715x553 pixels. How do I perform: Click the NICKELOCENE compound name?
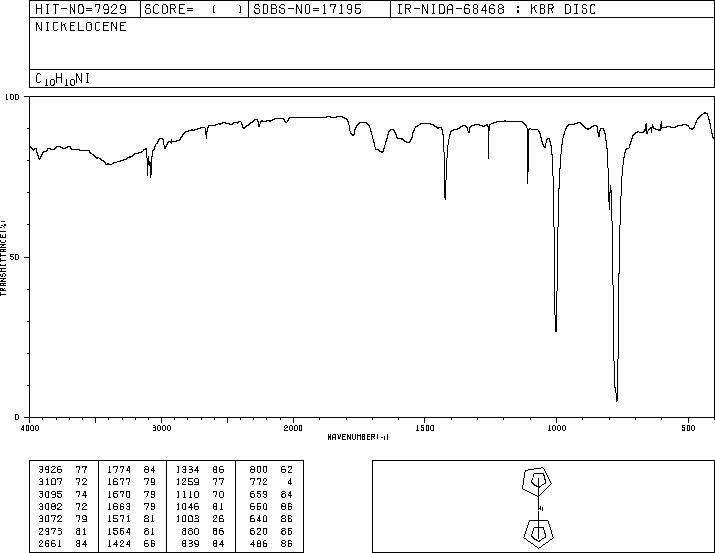[x=81, y=27]
